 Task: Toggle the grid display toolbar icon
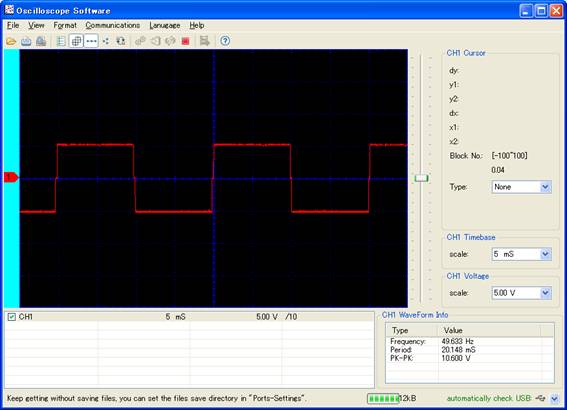point(76,41)
